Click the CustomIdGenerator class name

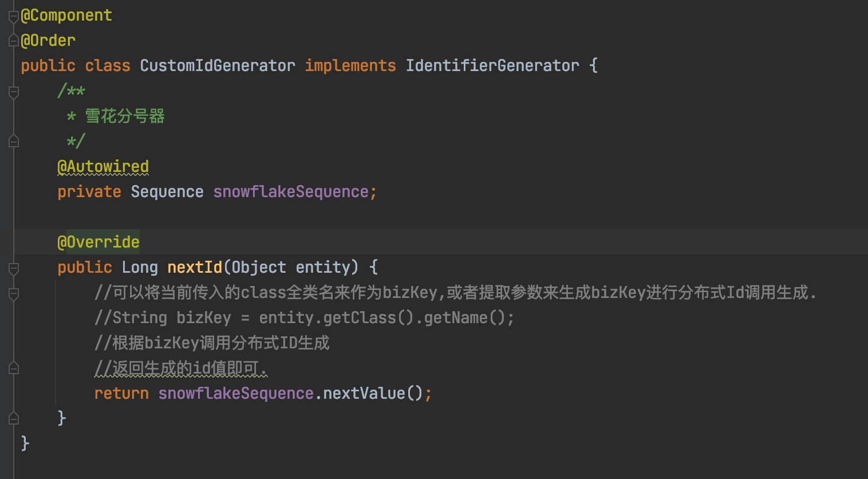click(217, 66)
